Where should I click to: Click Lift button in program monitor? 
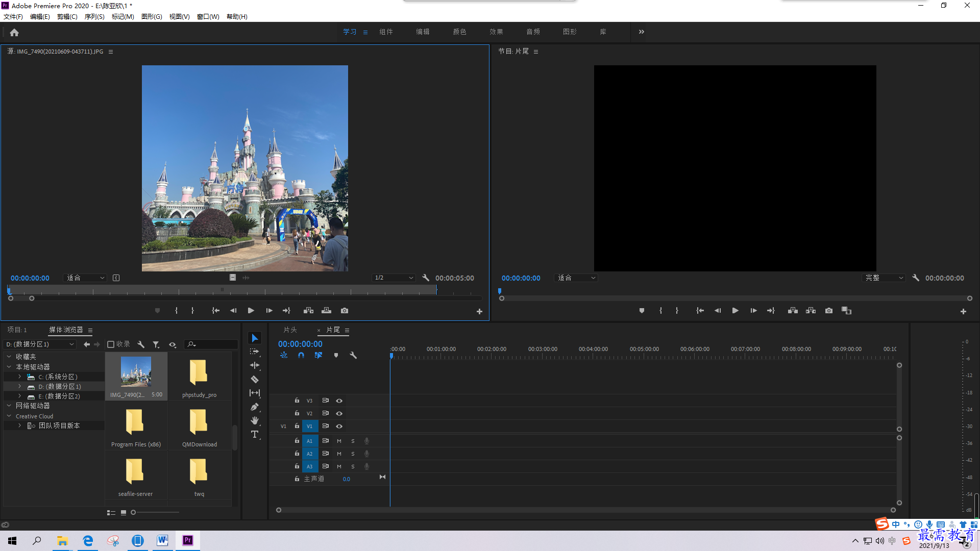pos(793,310)
